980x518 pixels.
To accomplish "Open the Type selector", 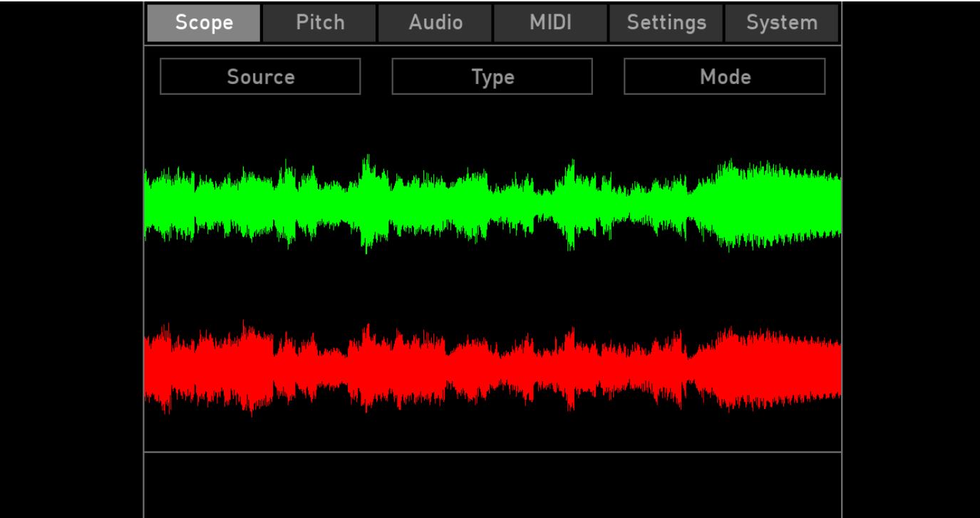I will pos(492,76).
